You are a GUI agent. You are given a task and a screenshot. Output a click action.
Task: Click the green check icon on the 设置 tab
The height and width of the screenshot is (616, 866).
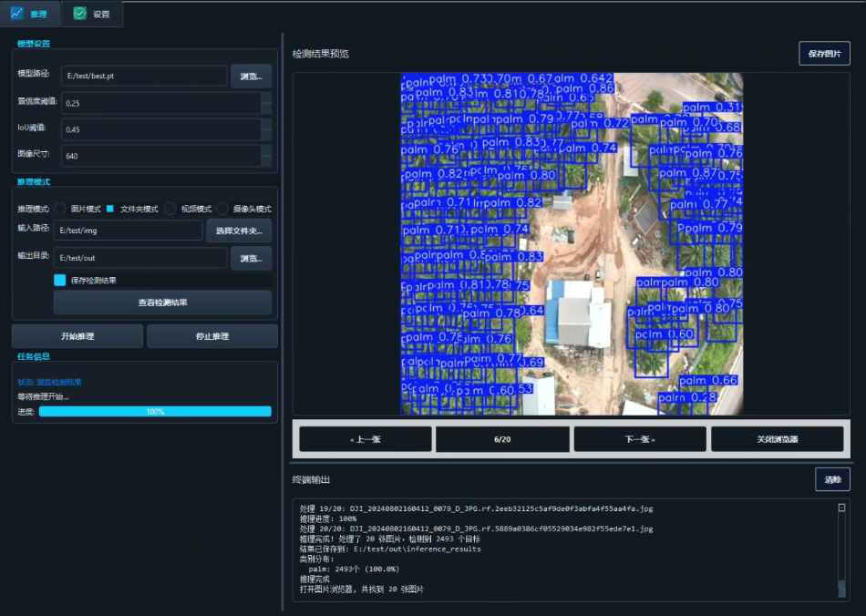click(x=80, y=14)
